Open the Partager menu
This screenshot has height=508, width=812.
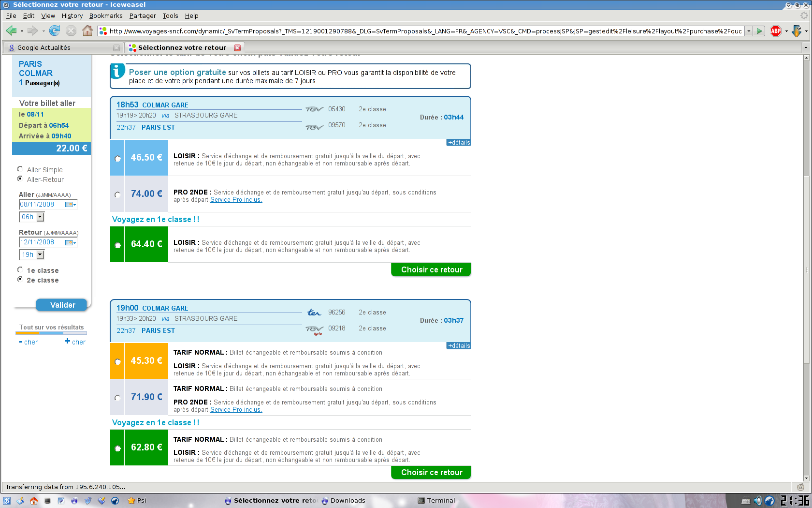pyautogui.click(x=143, y=15)
